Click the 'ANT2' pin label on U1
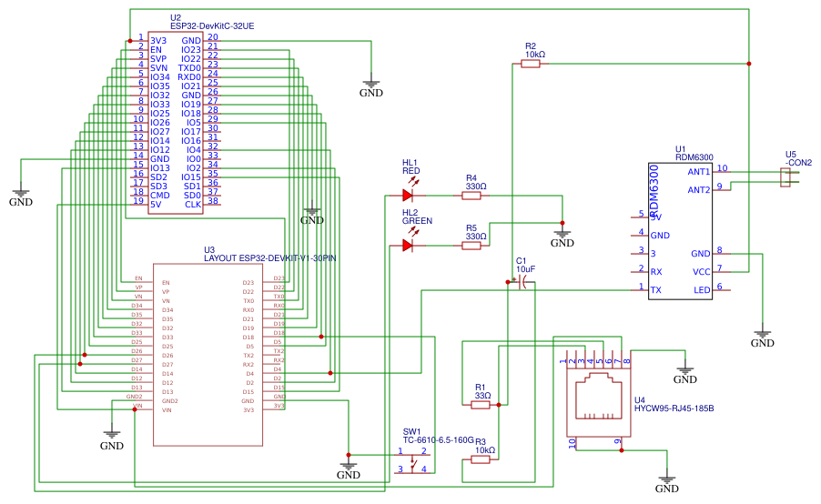This screenshot has width=821, height=504. pos(698,190)
